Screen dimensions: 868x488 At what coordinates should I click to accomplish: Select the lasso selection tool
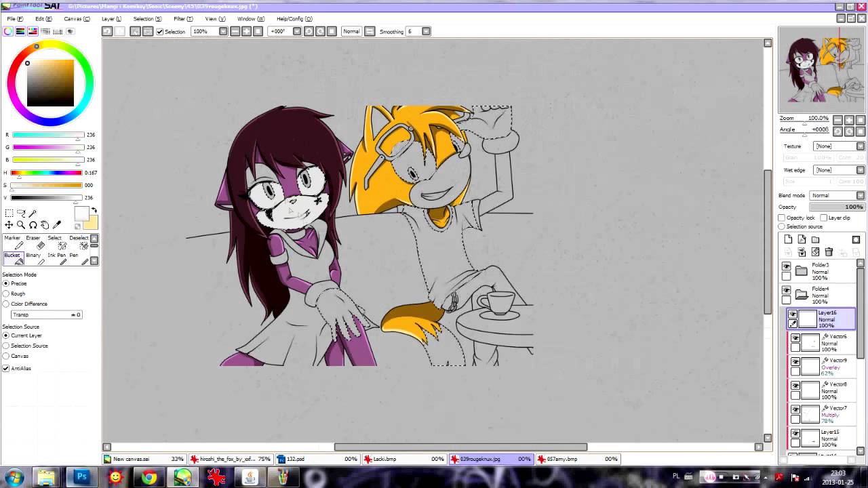pos(21,213)
